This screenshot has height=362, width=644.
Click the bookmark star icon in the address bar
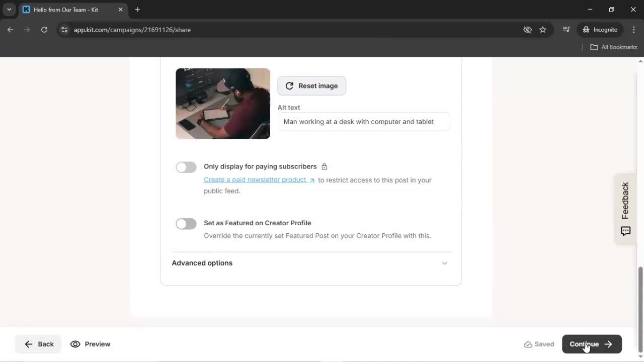[x=543, y=30]
